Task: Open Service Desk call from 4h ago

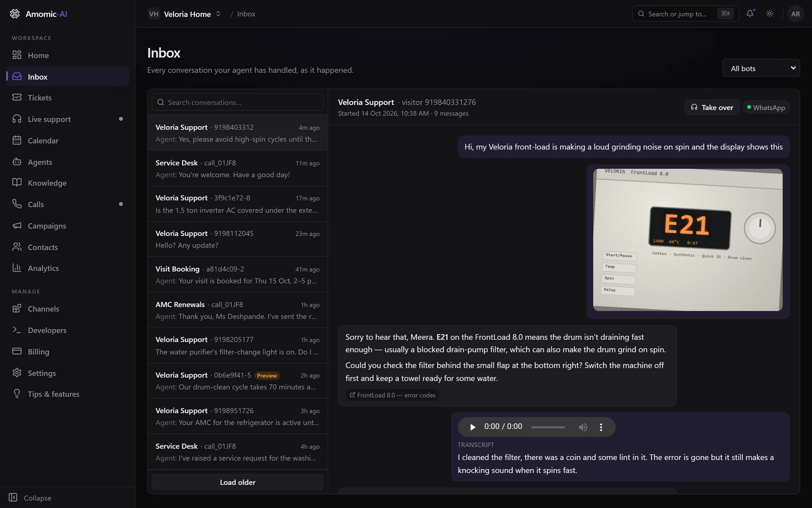Action: [237, 452]
